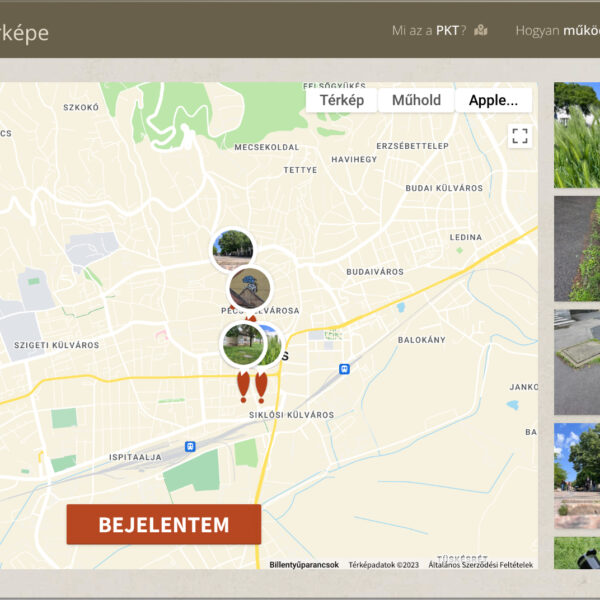Screen dimensions: 600x600
Task: Switch map to Műhold satellite view
Action: point(416,100)
